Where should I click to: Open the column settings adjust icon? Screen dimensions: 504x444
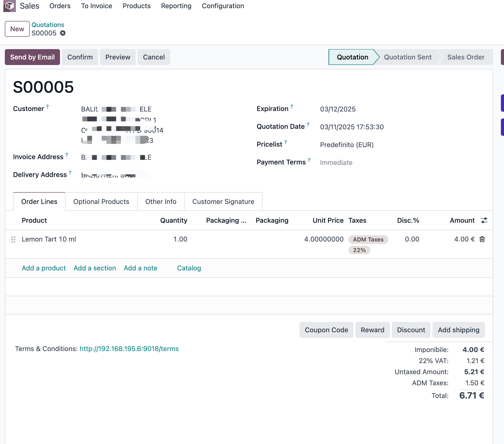click(484, 220)
